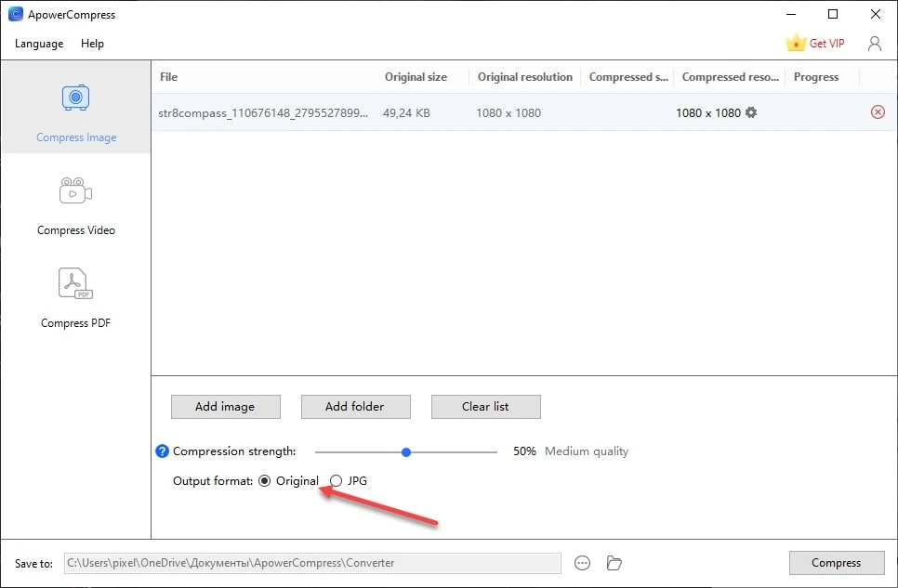The height and width of the screenshot is (588, 898).
Task: Select the Compress Image sidebar icon
Action: 75,98
